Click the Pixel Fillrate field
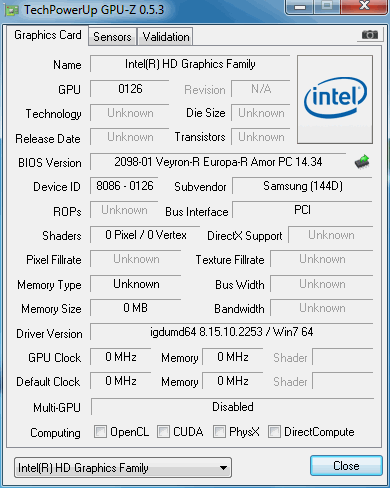 (x=136, y=259)
